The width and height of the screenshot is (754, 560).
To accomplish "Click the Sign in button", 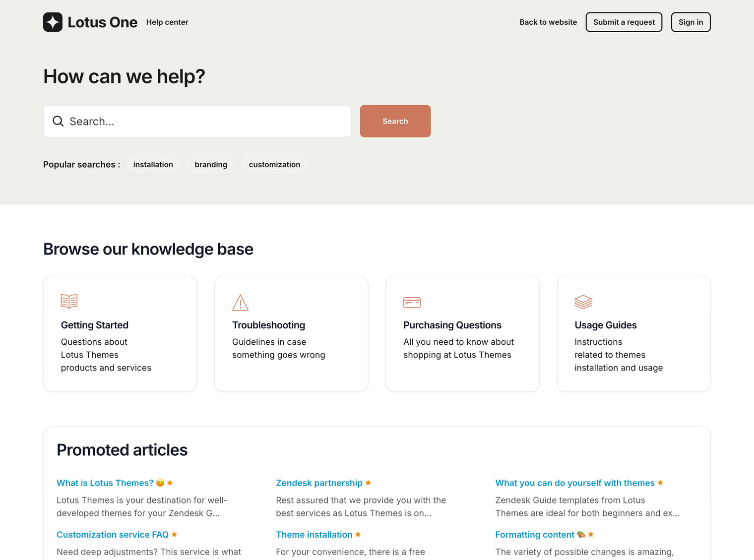I will (691, 22).
